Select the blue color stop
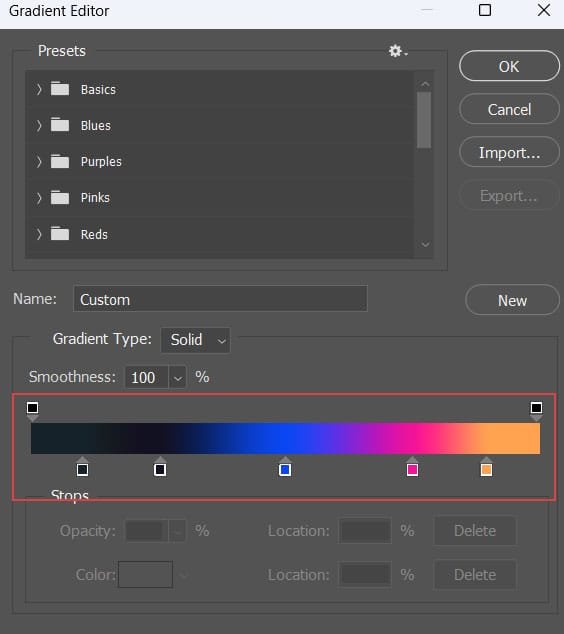 pyautogui.click(x=285, y=467)
